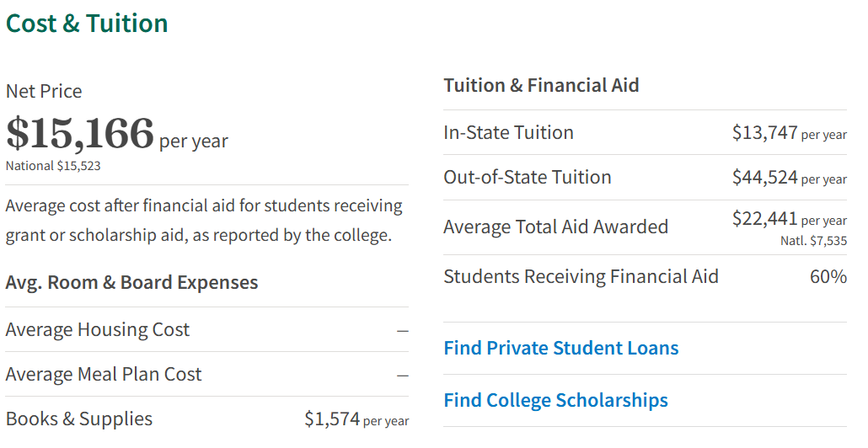Screen dimensions: 868x448
Task: Click the 60% financial aid percentage
Action: [x=828, y=277]
